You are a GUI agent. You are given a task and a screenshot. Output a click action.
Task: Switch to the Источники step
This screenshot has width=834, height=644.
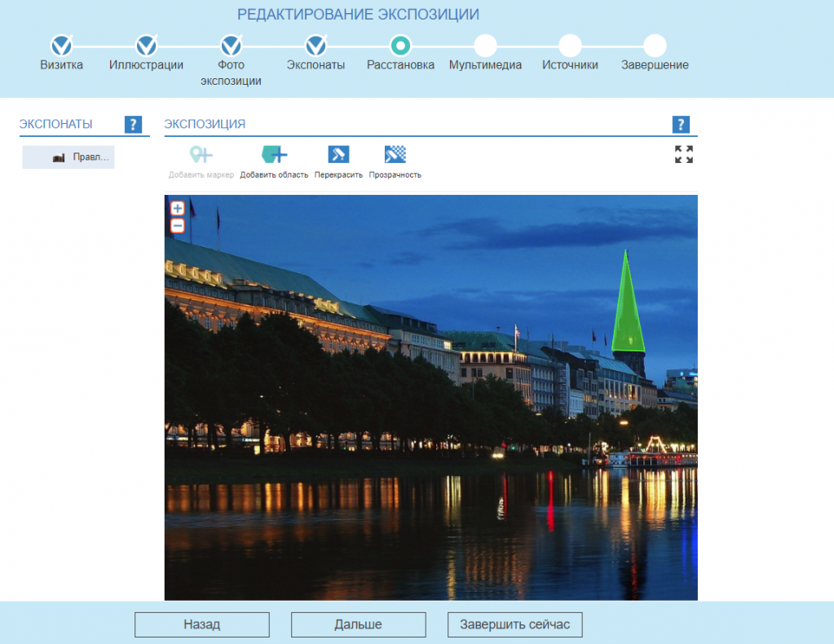pos(570,46)
